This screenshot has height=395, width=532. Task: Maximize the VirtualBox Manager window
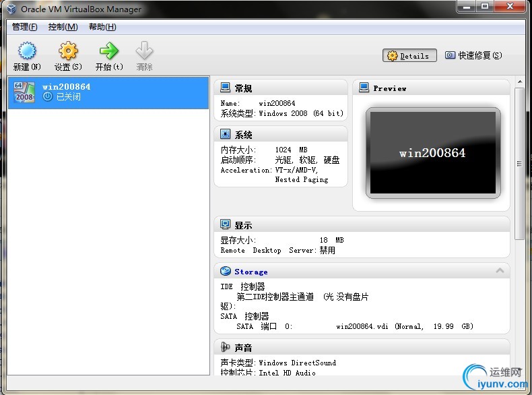(x=485, y=7)
